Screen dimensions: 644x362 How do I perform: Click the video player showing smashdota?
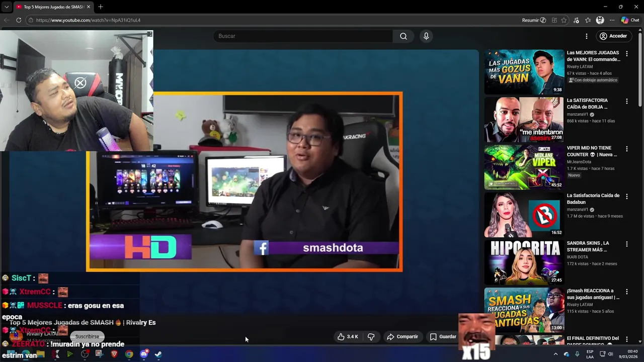click(244, 182)
